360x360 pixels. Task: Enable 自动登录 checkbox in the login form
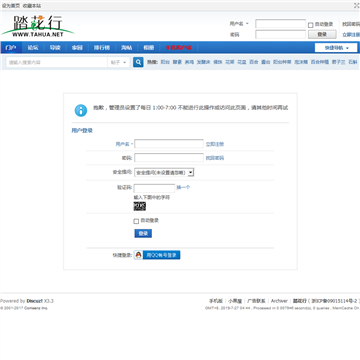tap(136, 221)
